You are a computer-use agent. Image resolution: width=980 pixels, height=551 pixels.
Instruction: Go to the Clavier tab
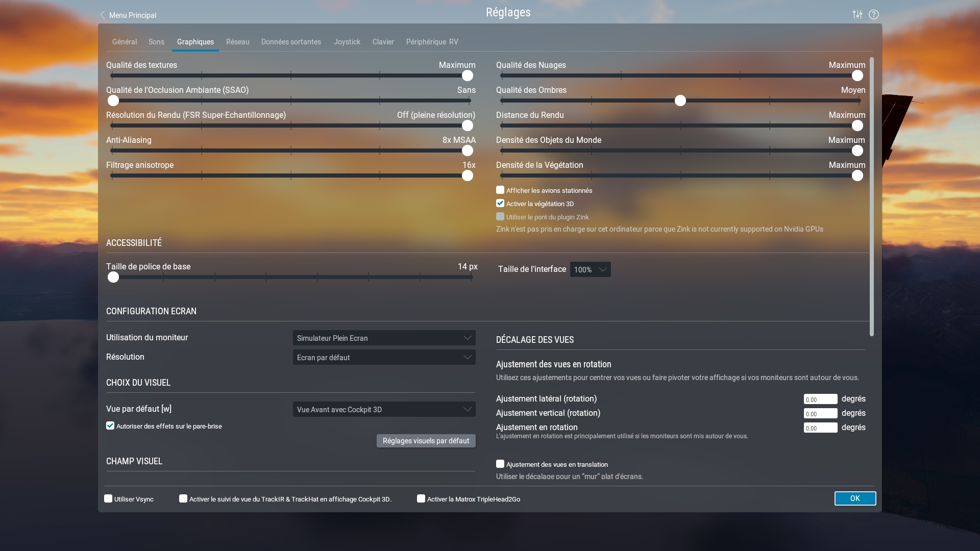click(383, 42)
